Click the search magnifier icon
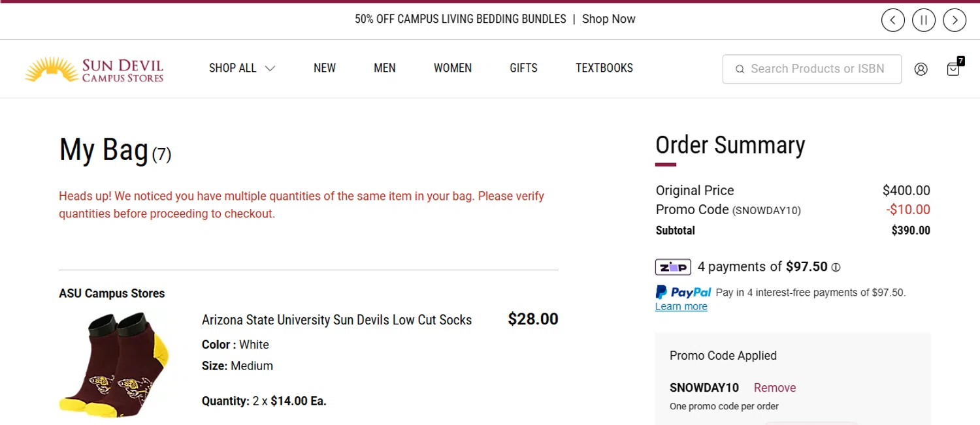 pyautogui.click(x=740, y=69)
